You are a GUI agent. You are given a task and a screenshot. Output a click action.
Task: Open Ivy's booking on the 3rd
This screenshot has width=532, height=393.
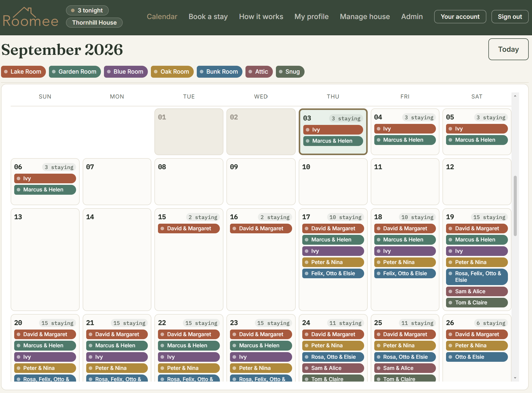tap(333, 130)
